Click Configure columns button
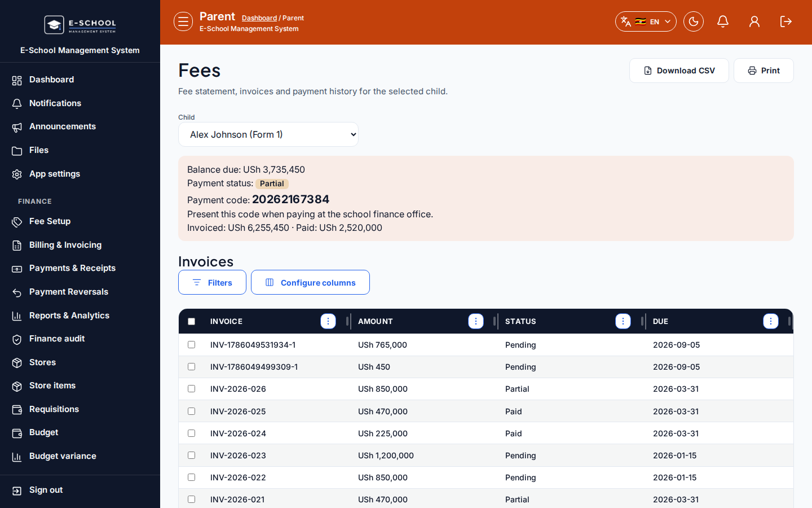The image size is (812, 508). pos(310,282)
